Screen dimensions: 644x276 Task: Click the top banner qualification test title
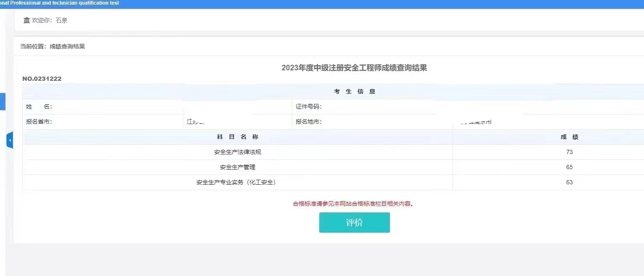[60, 3]
